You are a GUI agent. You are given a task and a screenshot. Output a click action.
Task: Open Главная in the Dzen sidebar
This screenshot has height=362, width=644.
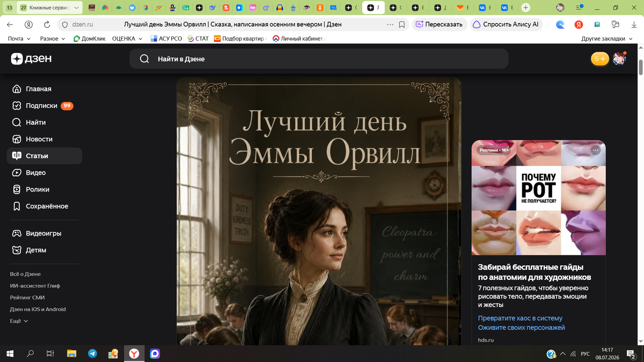click(32, 89)
